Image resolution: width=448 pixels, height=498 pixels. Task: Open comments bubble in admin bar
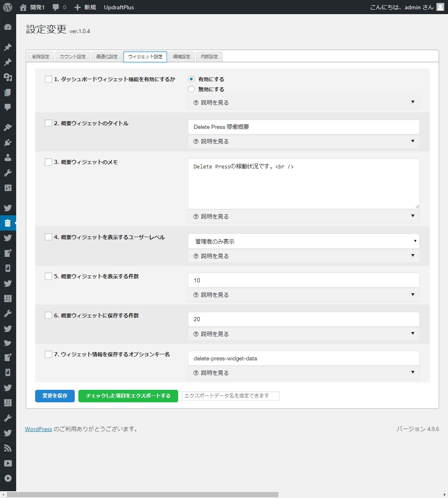point(56,7)
